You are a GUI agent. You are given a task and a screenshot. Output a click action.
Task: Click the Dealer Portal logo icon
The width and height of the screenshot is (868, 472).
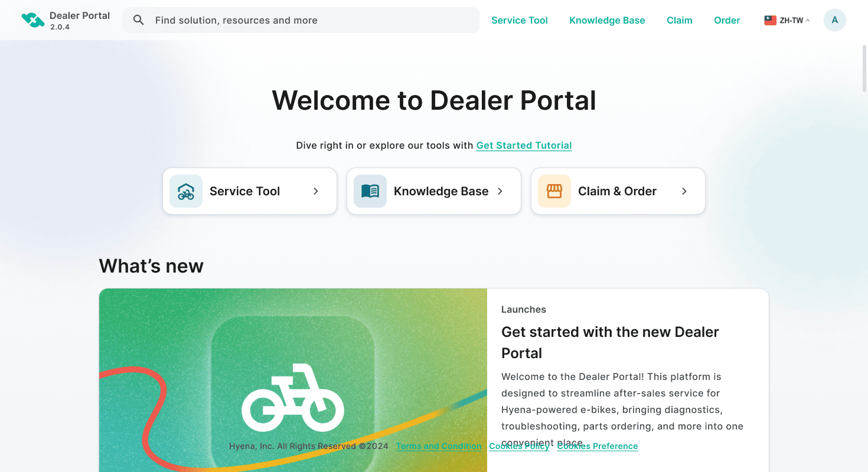(33, 20)
